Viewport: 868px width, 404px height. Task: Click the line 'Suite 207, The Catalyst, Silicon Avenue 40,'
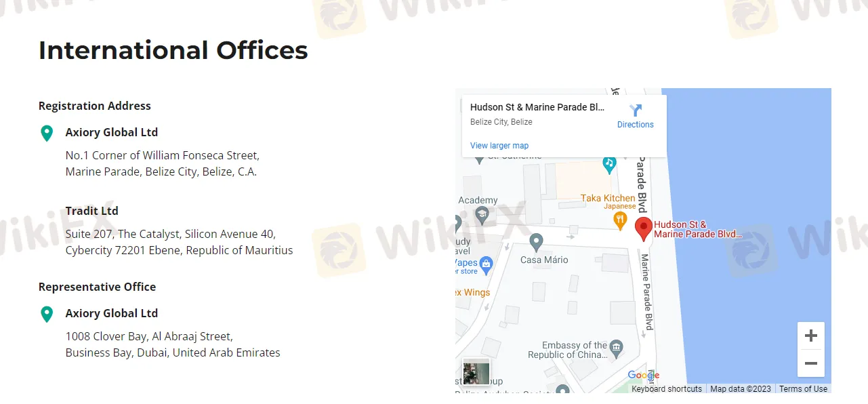pos(171,234)
